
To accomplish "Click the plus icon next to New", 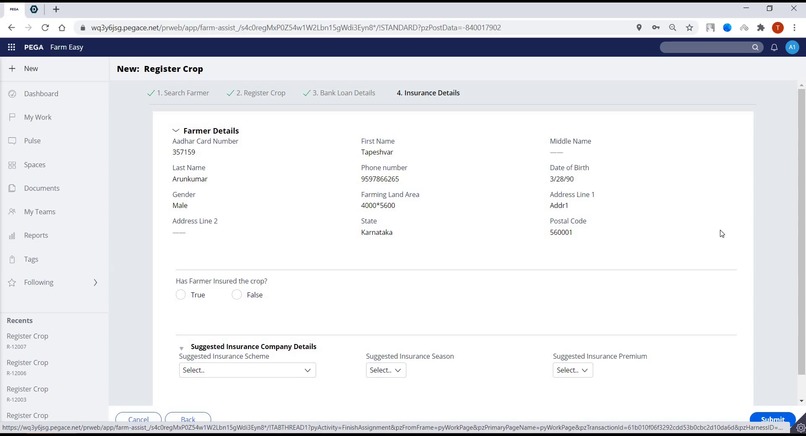I will 12,68.
